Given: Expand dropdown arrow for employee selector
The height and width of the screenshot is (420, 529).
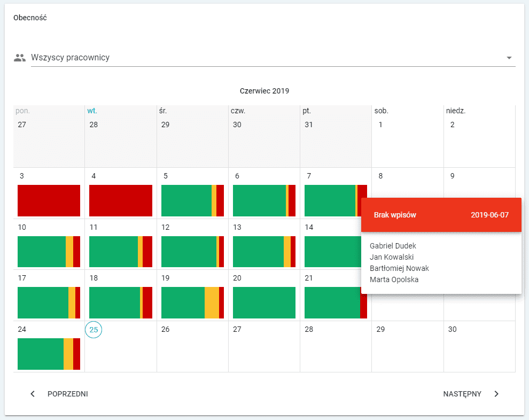Looking at the screenshot, I should (509, 58).
